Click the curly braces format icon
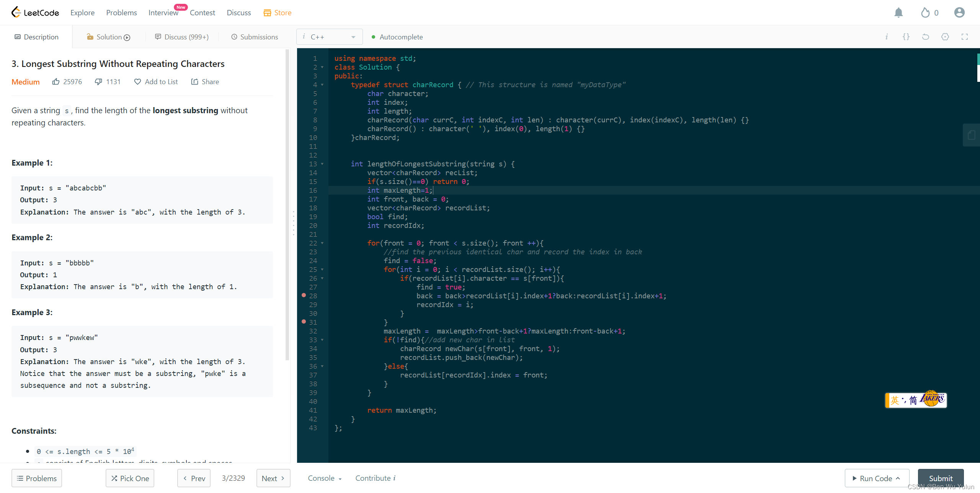 tap(906, 37)
